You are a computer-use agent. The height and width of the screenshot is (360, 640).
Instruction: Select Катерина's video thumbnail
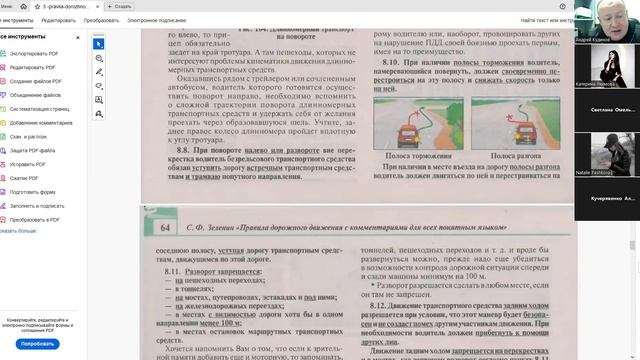[607, 66]
